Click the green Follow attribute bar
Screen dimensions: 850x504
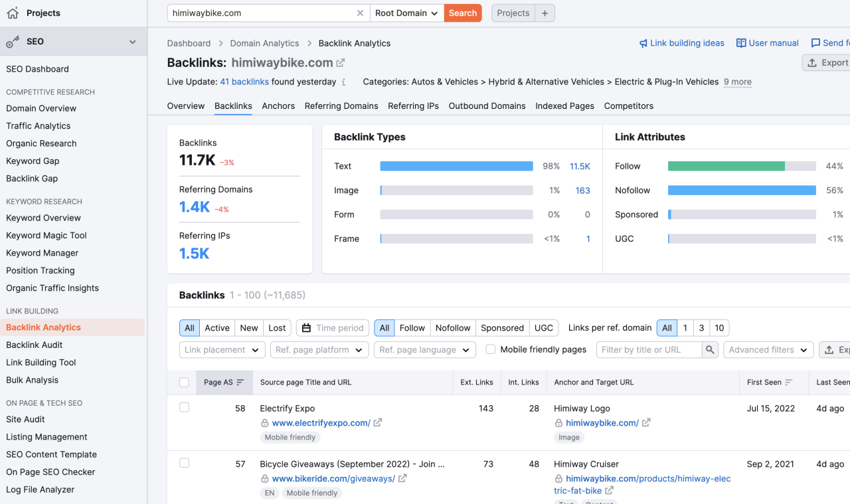pos(726,167)
